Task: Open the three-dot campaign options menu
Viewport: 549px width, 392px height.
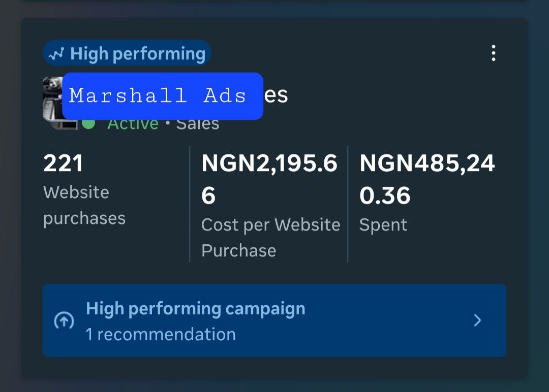Action: click(x=493, y=53)
